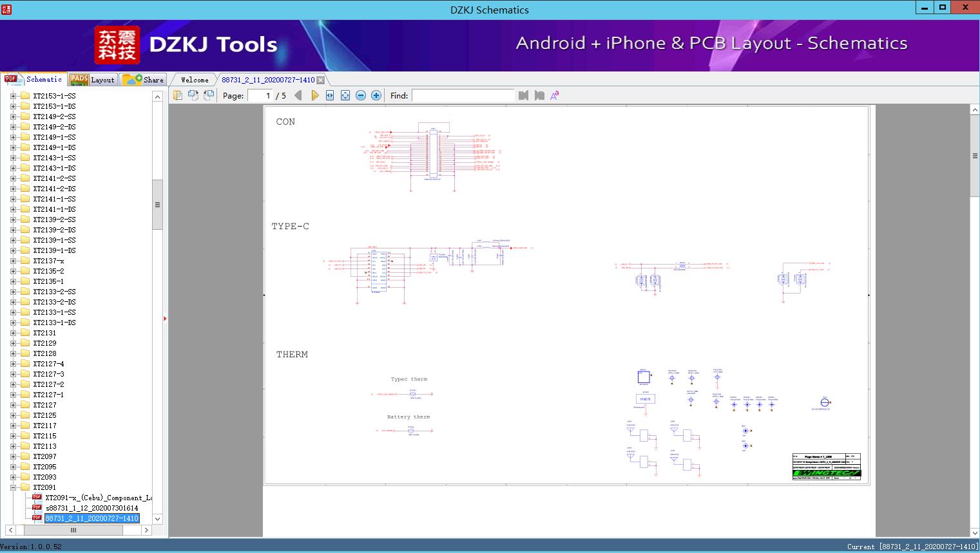The width and height of the screenshot is (980, 553).
Task: Switch to the Share tab
Action: point(144,79)
